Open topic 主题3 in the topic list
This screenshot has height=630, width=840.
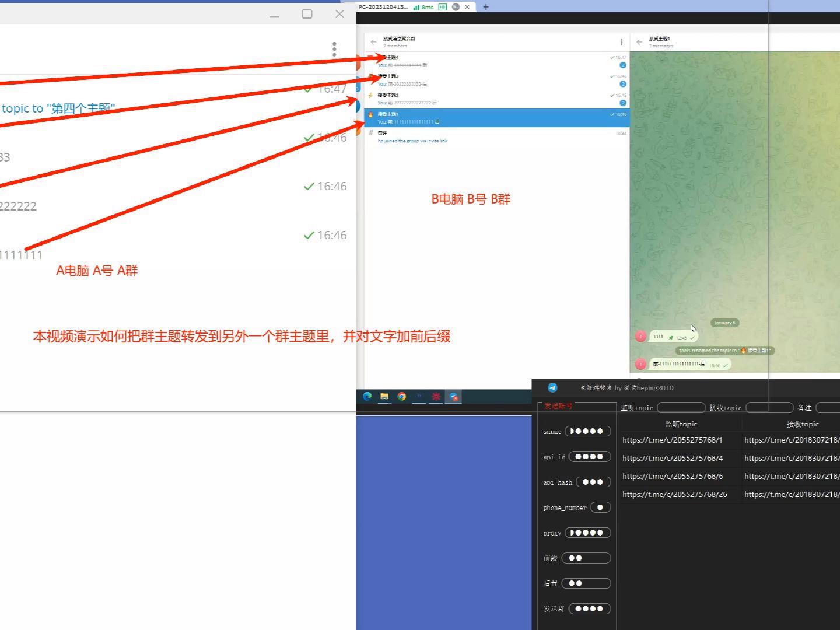coord(496,80)
